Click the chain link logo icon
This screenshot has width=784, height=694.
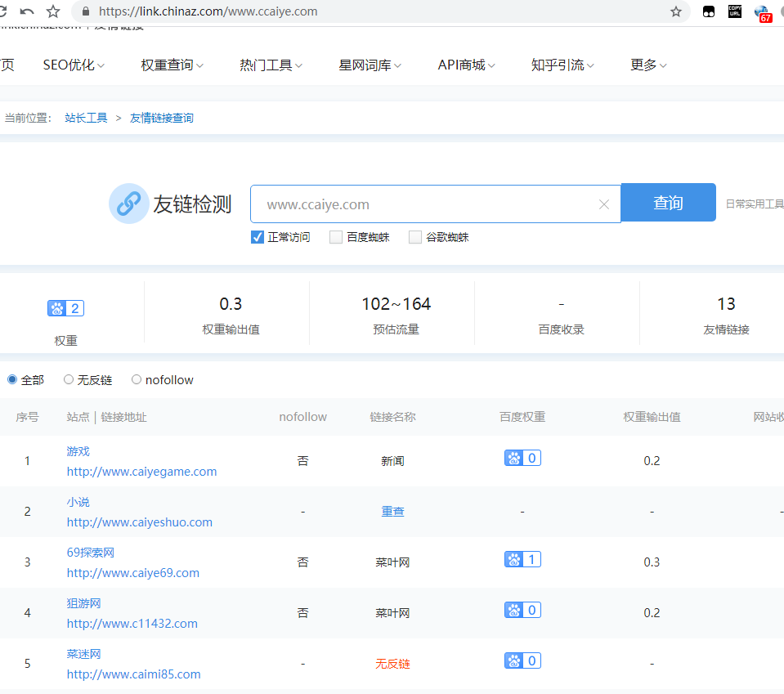click(x=128, y=204)
